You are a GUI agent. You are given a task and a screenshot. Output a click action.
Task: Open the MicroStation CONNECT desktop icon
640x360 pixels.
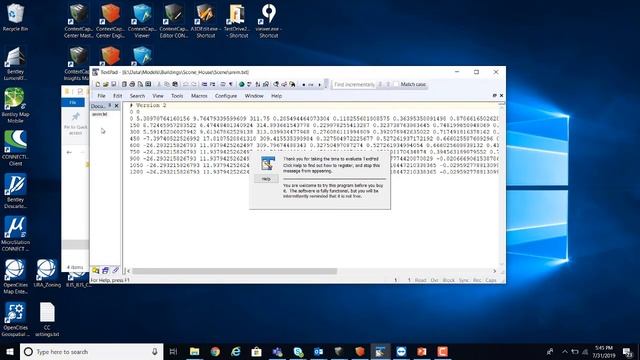click(x=15, y=233)
